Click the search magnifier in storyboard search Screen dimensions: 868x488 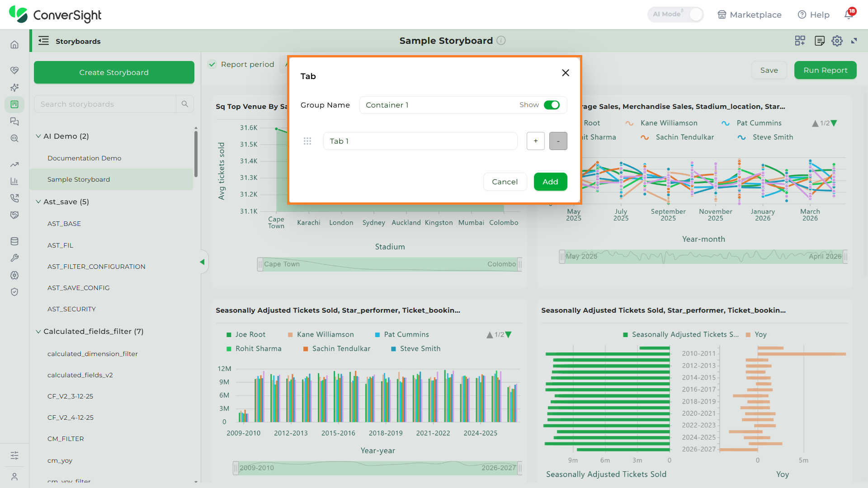coord(184,104)
